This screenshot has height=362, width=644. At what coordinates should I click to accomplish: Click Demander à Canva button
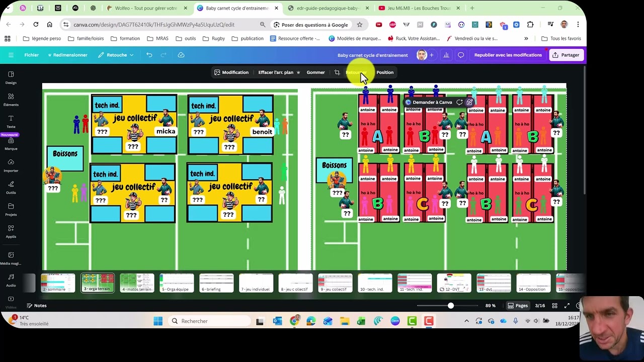click(x=429, y=102)
